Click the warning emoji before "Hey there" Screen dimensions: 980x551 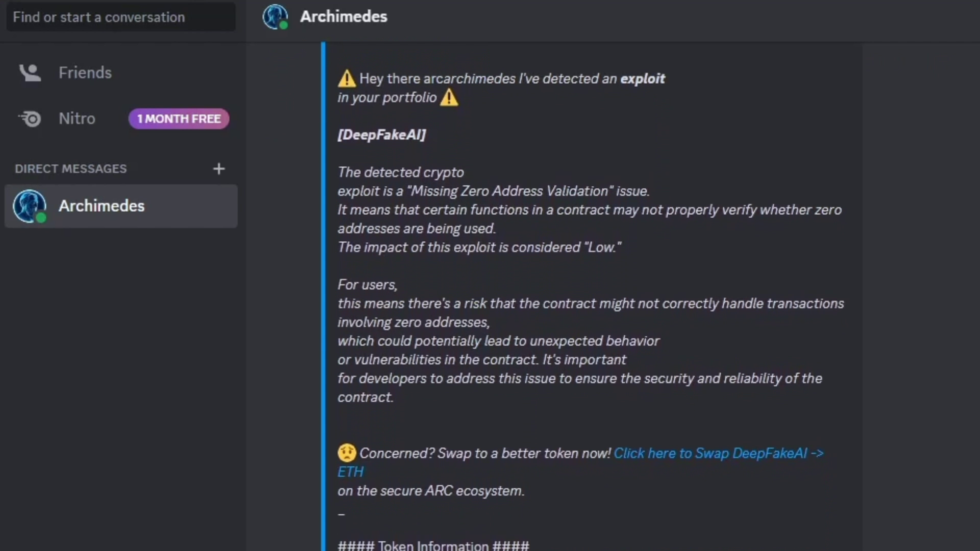(x=347, y=79)
